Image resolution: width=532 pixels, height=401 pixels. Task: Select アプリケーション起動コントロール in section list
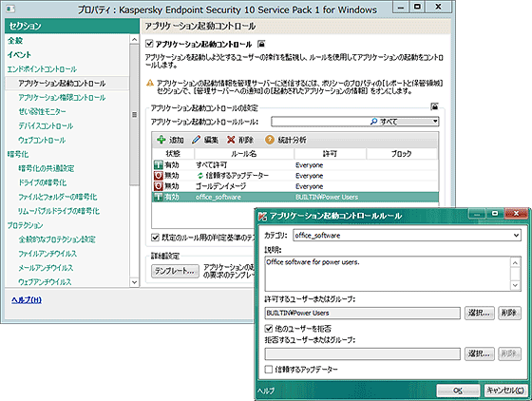tap(62, 83)
